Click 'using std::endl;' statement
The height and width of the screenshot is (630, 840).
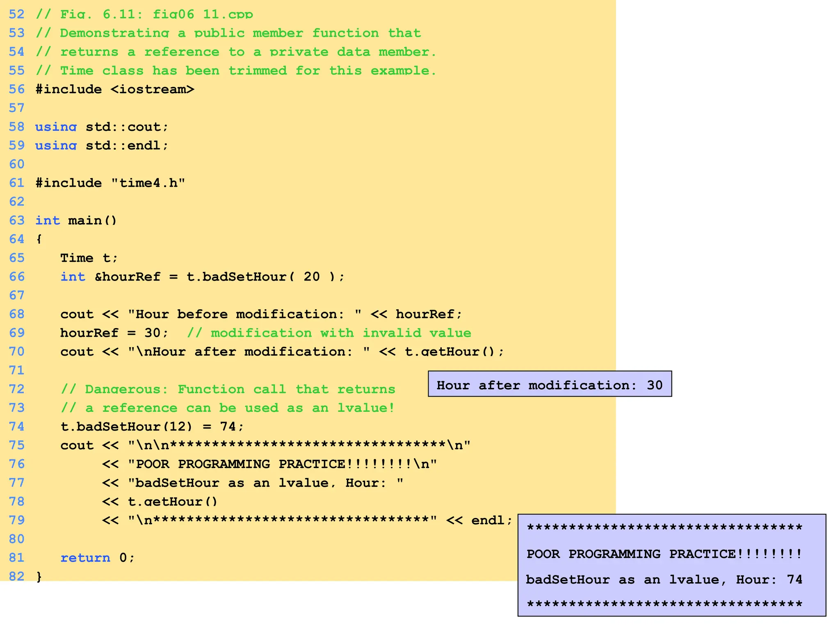tap(102, 146)
